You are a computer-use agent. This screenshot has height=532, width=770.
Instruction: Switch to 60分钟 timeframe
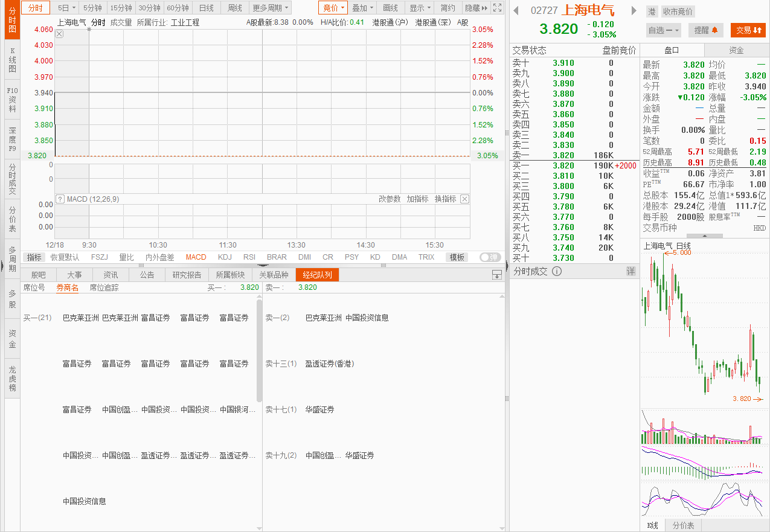178,8
